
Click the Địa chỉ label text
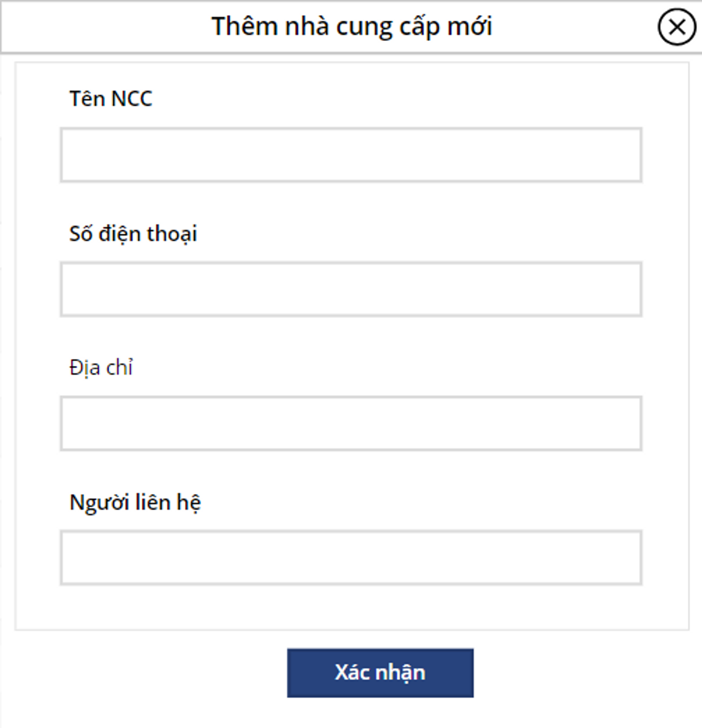[101, 368]
